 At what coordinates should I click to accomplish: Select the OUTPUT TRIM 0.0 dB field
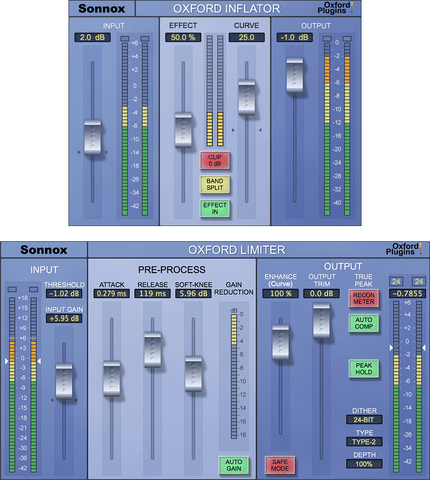(x=321, y=294)
